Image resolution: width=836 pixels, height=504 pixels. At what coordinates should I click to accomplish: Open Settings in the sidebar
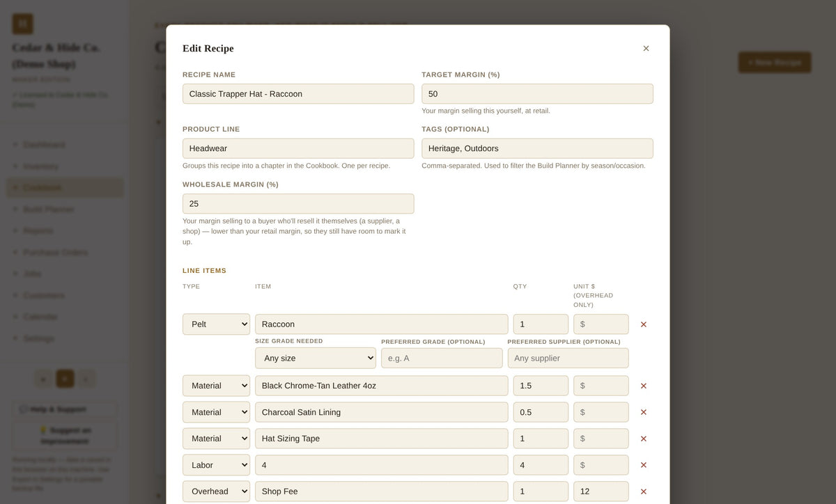click(x=65, y=338)
